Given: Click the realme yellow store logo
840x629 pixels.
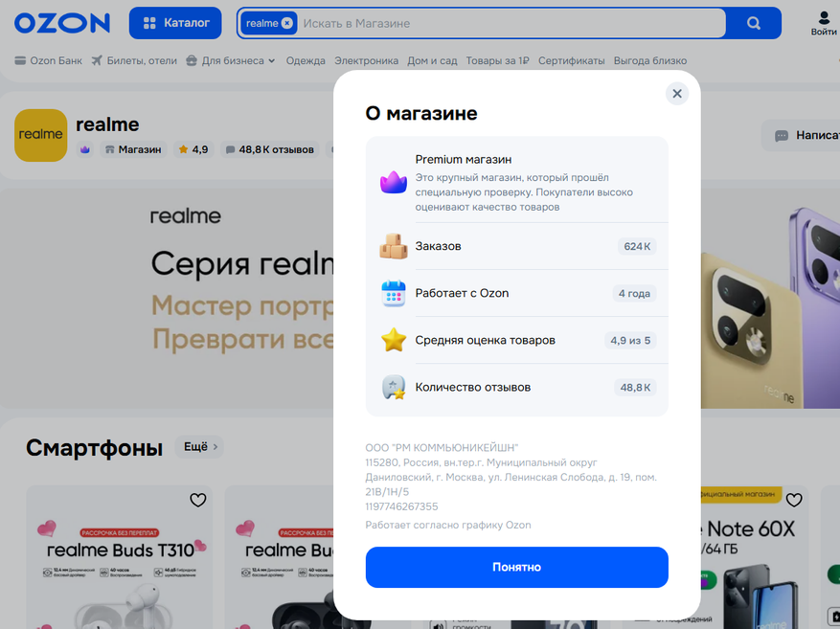Looking at the screenshot, I should 41,135.
